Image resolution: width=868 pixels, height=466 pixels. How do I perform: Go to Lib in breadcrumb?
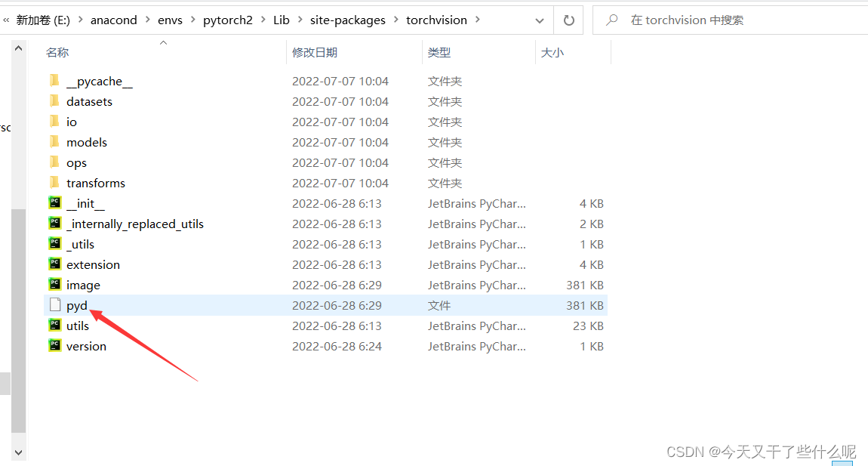tap(282, 20)
